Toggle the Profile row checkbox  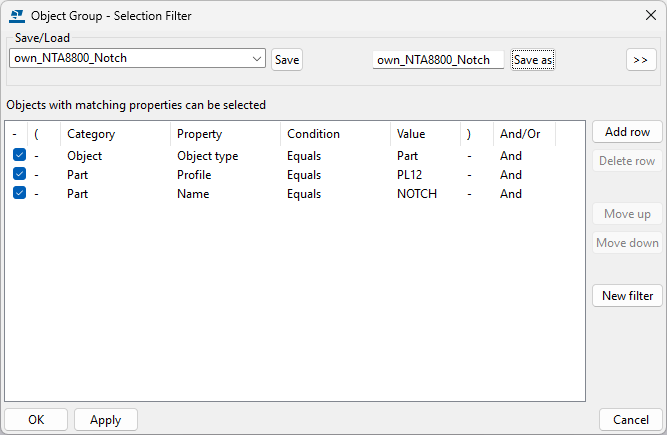point(20,175)
